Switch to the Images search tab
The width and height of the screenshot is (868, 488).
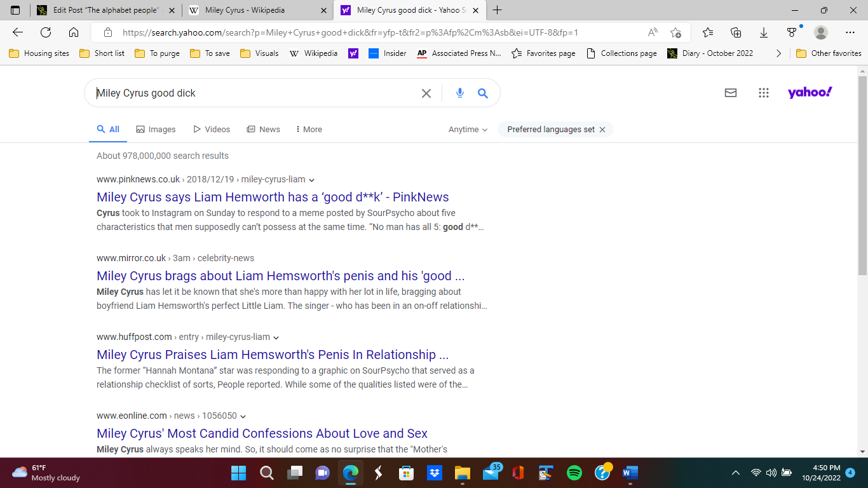click(156, 130)
